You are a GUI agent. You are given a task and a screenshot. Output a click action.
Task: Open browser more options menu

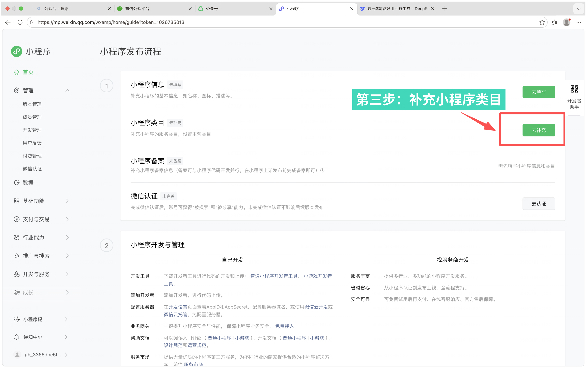click(578, 22)
